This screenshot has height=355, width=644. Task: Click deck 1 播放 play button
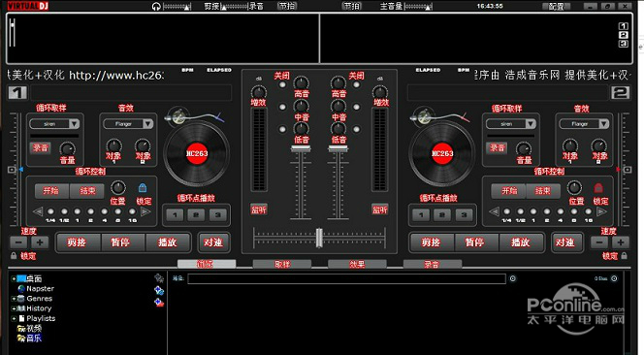[168, 242]
